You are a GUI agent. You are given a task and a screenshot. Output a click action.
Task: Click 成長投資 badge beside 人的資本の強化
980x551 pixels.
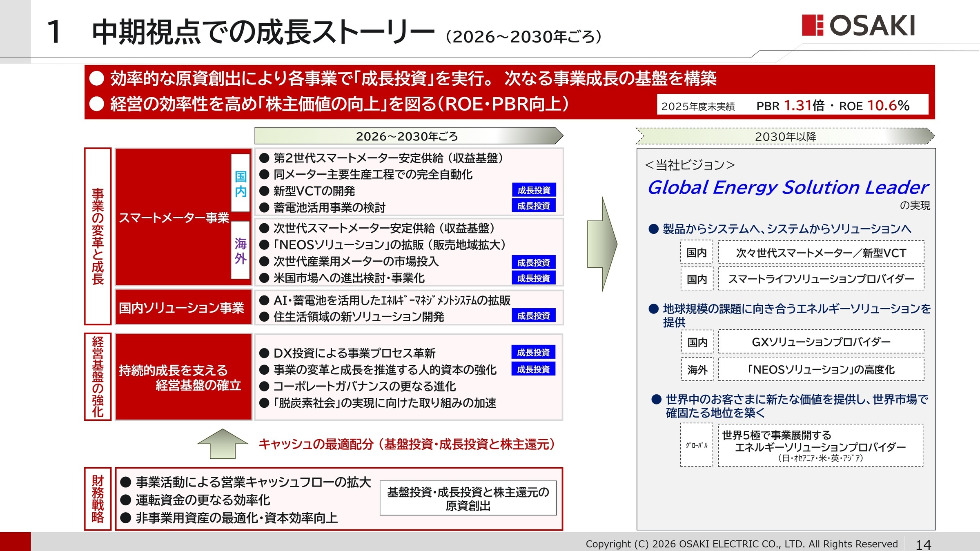tap(533, 369)
